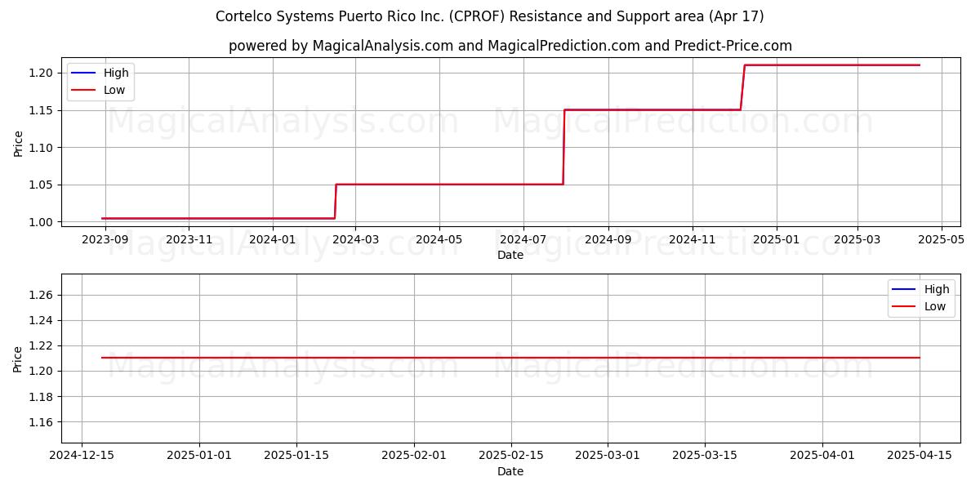The height and width of the screenshot is (490, 980).
Task: Click the 2025-01 tick on upper chart
Action: click(x=777, y=240)
